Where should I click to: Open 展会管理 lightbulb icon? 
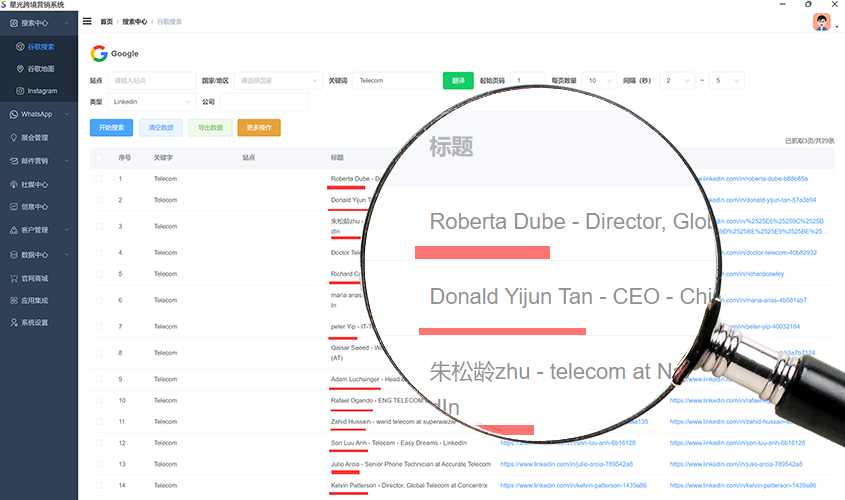click(14, 138)
